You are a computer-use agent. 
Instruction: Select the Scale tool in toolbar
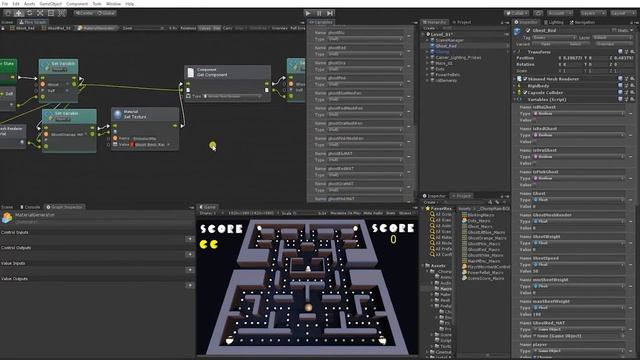coord(40,13)
